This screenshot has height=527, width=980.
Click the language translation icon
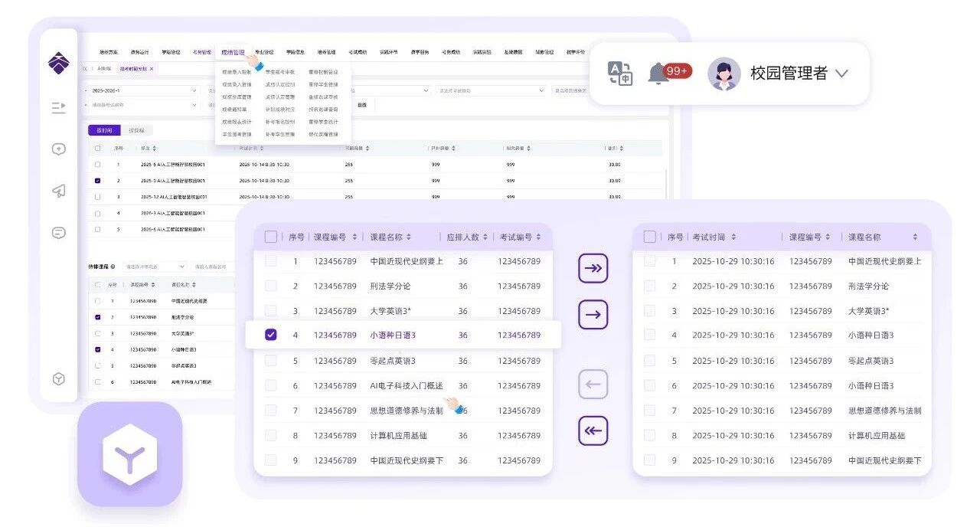pyautogui.click(x=620, y=74)
